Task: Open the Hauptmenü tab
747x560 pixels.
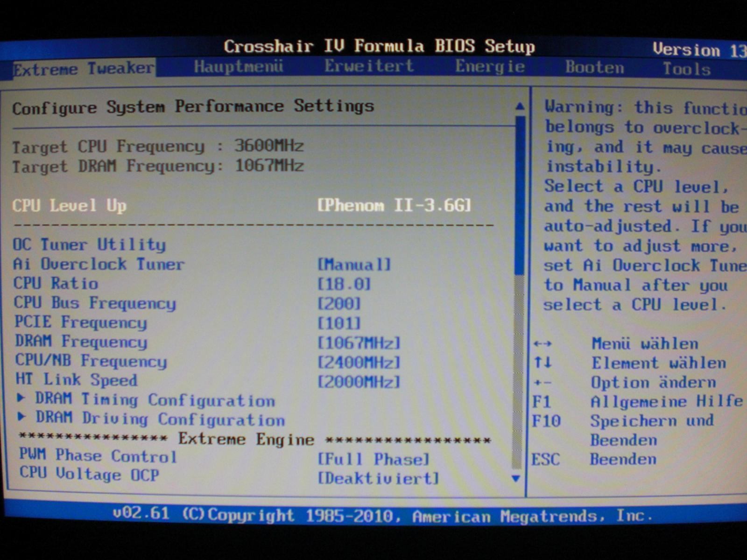Action: (239, 67)
